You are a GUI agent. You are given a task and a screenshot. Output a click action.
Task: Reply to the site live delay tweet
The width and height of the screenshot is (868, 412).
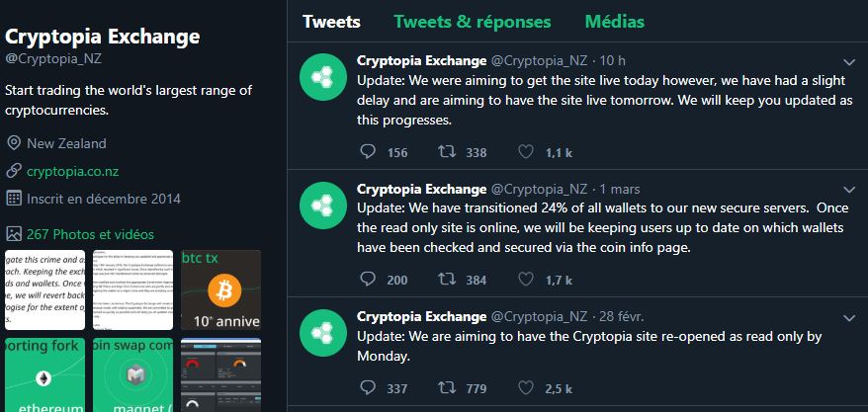point(367,152)
